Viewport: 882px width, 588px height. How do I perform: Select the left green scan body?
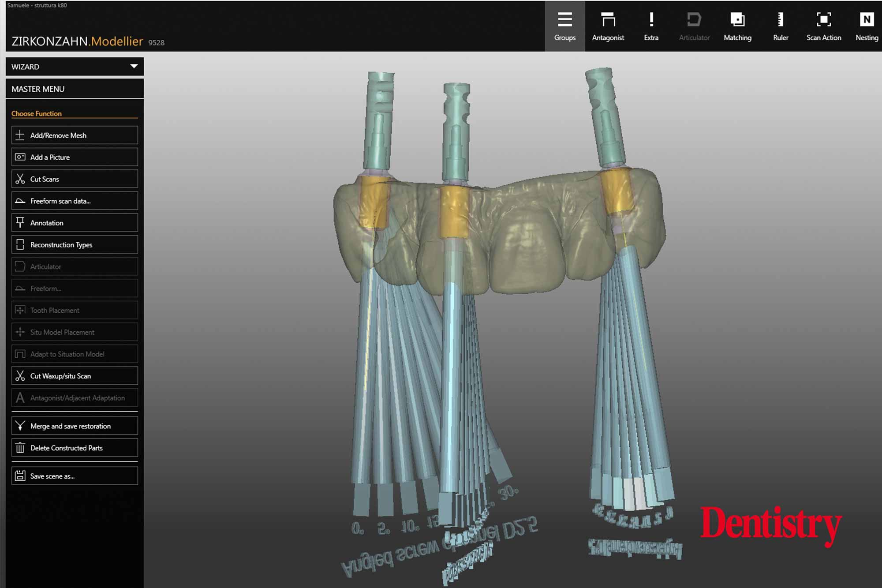click(378, 121)
